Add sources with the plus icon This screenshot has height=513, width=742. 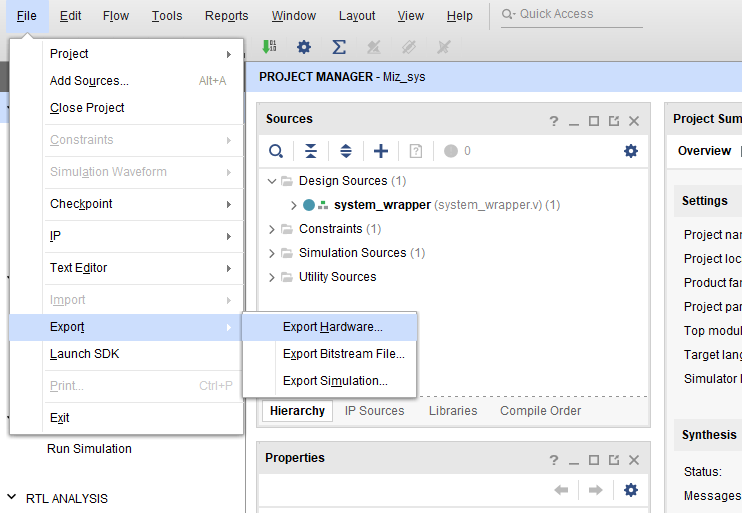(x=381, y=151)
